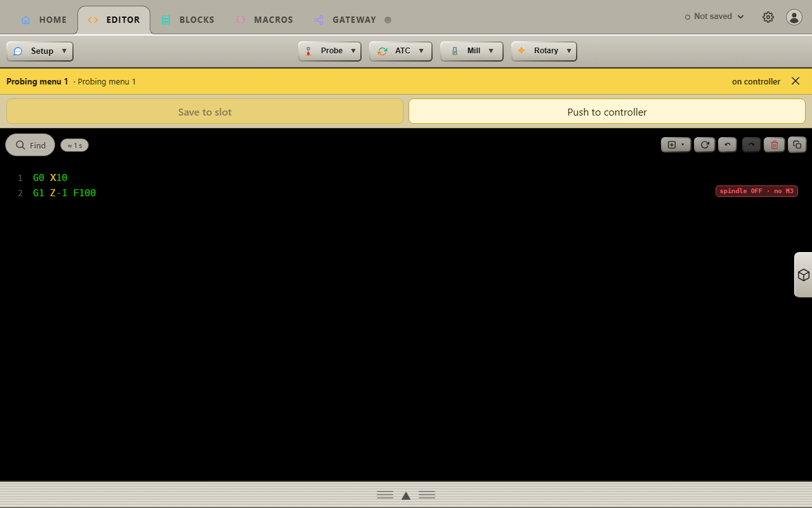Screen dimensions: 812x508
Task: Expand the Not saved status dropdown
Action: (714, 17)
